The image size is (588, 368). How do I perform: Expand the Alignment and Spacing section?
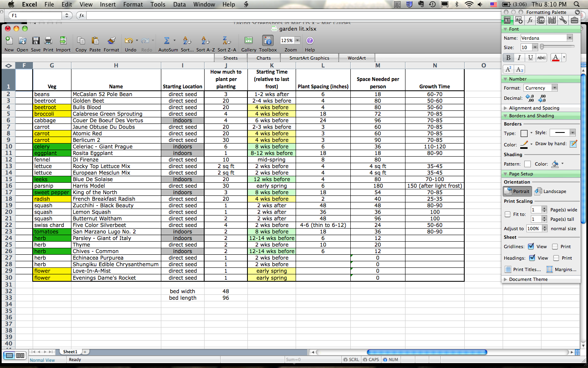point(506,108)
